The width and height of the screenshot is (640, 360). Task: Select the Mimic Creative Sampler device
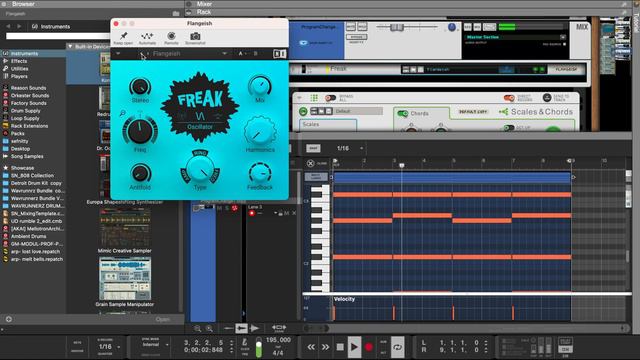pyautogui.click(x=124, y=230)
